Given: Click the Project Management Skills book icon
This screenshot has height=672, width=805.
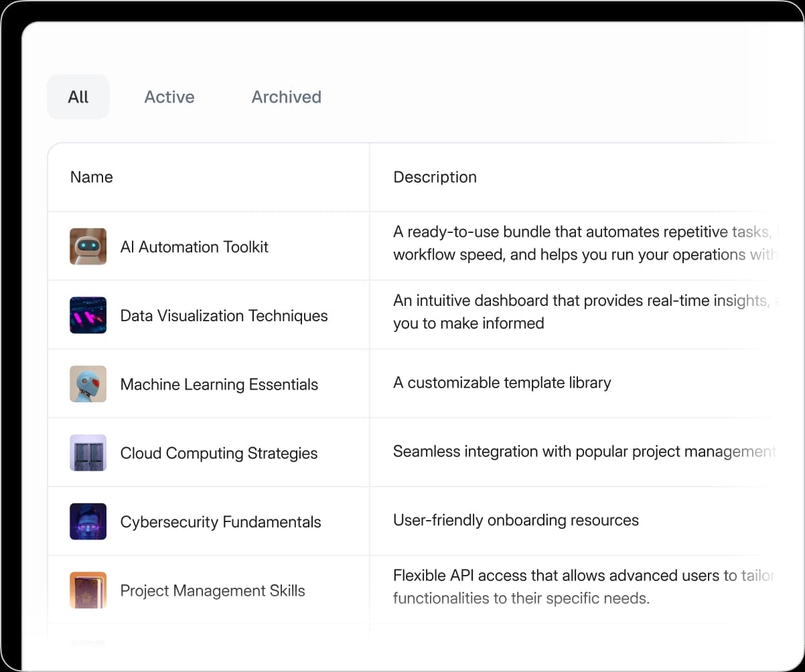Looking at the screenshot, I should (88, 590).
